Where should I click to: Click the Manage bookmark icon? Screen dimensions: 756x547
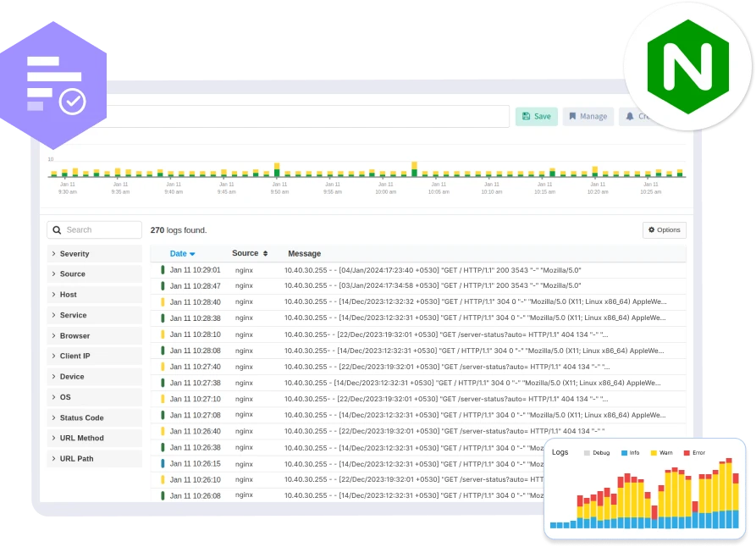point(574,116)
